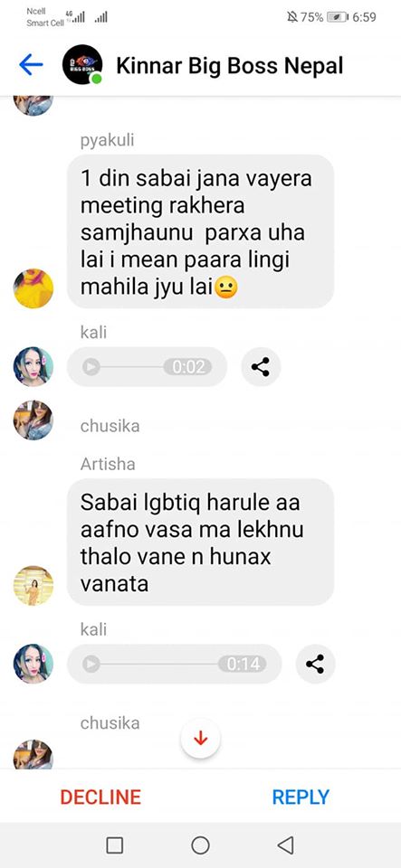Screen dimensions: 401x868
Task: Tap kali's avatar next to 0:14 audio
Action: tap(33, 664)
